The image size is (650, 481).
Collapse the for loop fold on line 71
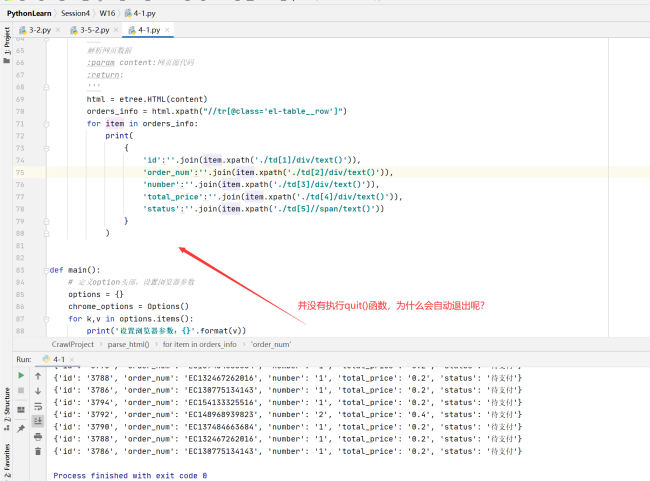46,124
